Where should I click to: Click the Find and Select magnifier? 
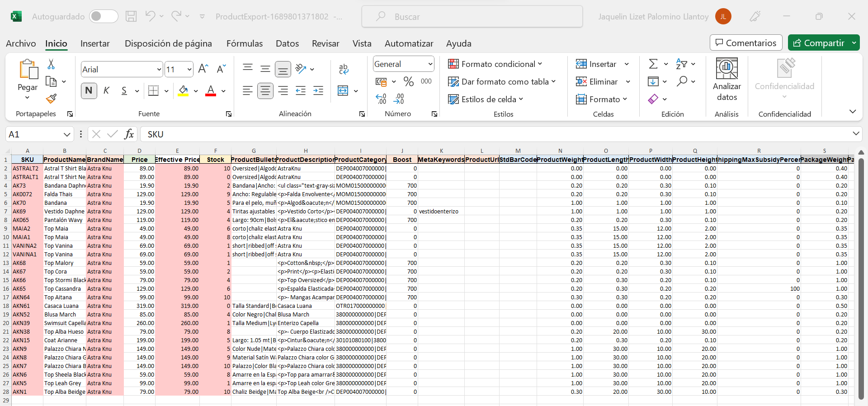(x=682, y=81)
